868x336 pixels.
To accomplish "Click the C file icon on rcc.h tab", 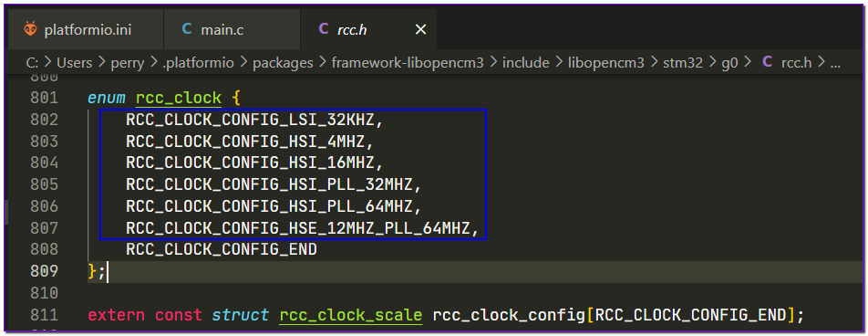I will (x=324, y=29).
